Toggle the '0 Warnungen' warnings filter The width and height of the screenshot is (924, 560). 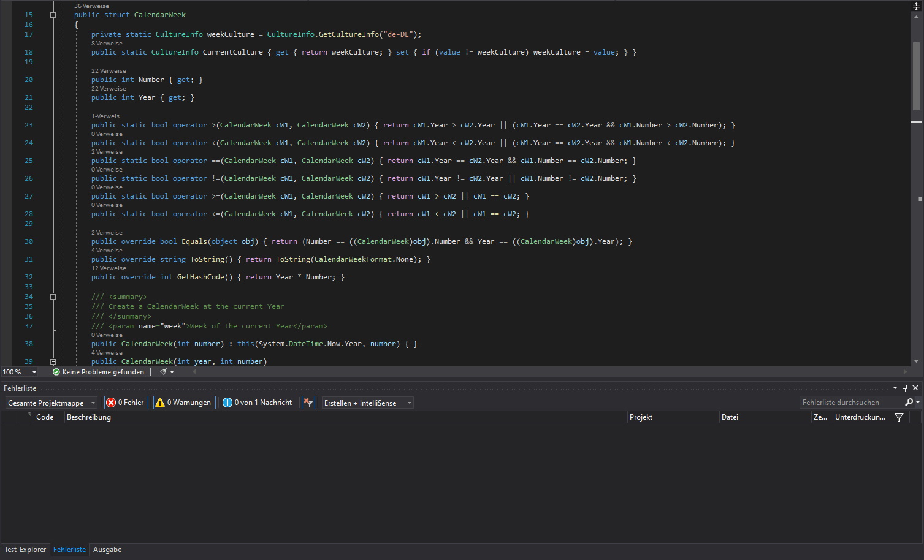[x=184, y=403]
